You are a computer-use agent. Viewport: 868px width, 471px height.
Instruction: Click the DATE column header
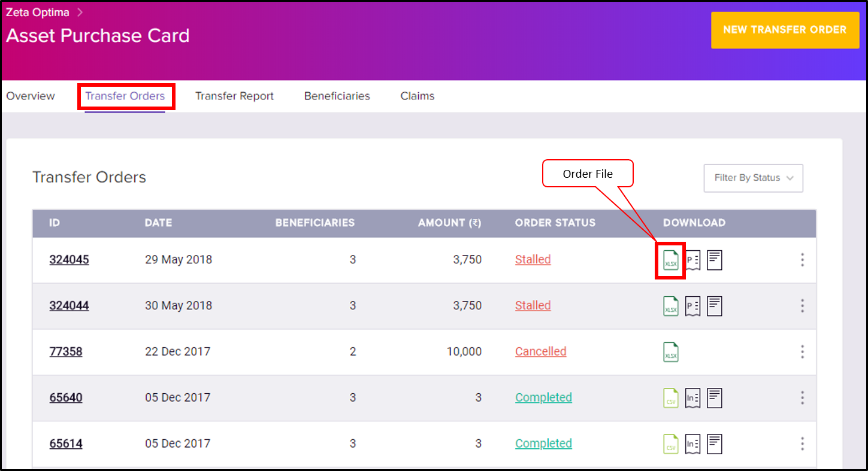tap(158, 223)
